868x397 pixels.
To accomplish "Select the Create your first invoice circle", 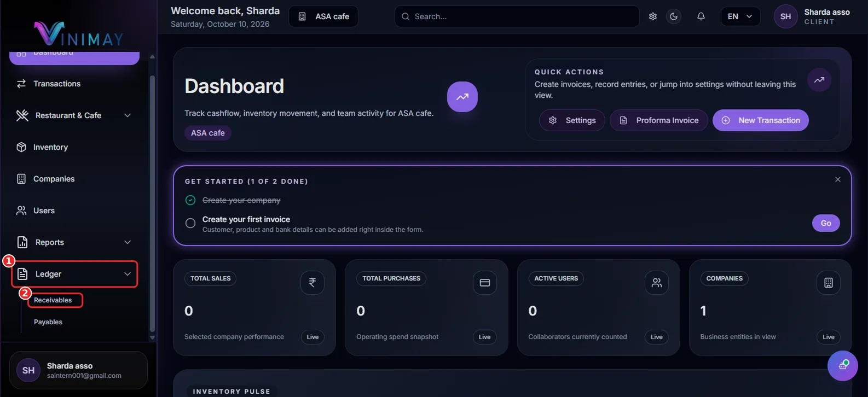I will (190, 223).
